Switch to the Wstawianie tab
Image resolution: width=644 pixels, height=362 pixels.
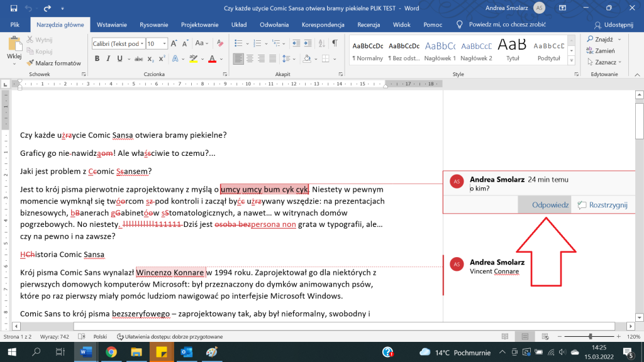tap(111, 25)
